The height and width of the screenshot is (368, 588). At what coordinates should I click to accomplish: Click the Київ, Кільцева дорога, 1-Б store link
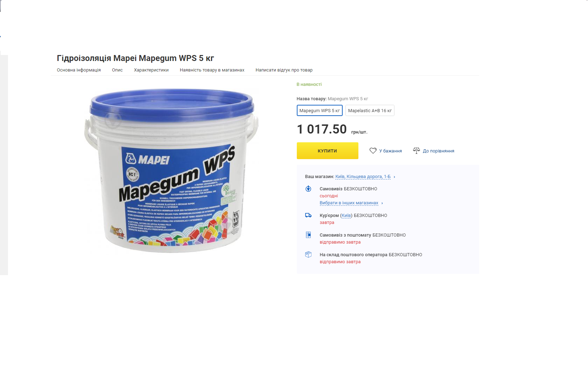[x=363, y=177]
